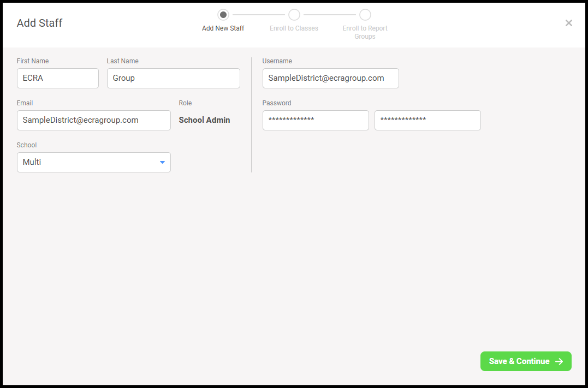Open the School dropdown showing Multi
Viewport: 588px width, 388px height.
(x=87, y=162)
